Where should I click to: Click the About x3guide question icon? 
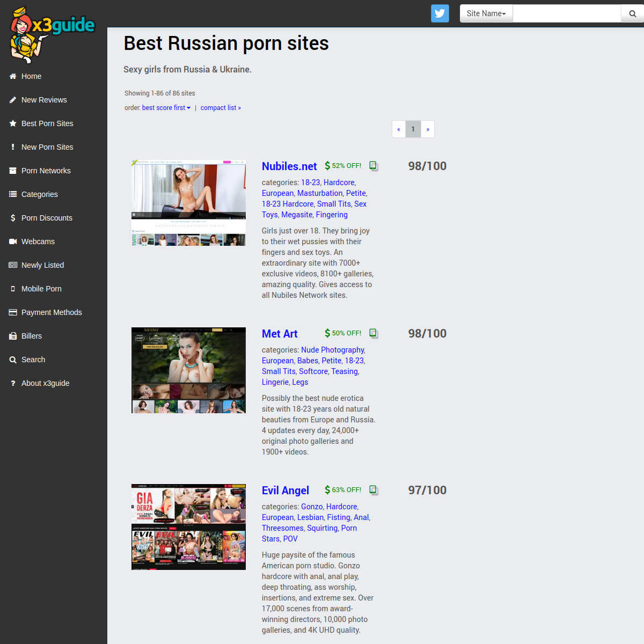pos(13,383)
